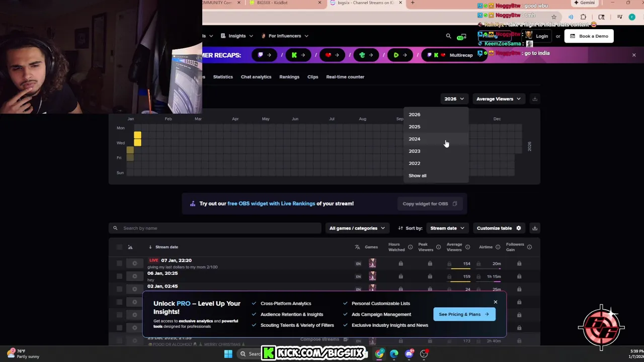Image resolution: width=644 pixels, height=362 pixels.
Task: Click the language translate column icon
Action: (357, 247)
